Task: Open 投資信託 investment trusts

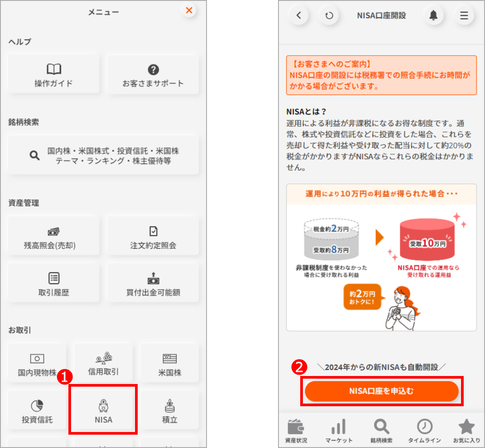Action: point(36,409)
